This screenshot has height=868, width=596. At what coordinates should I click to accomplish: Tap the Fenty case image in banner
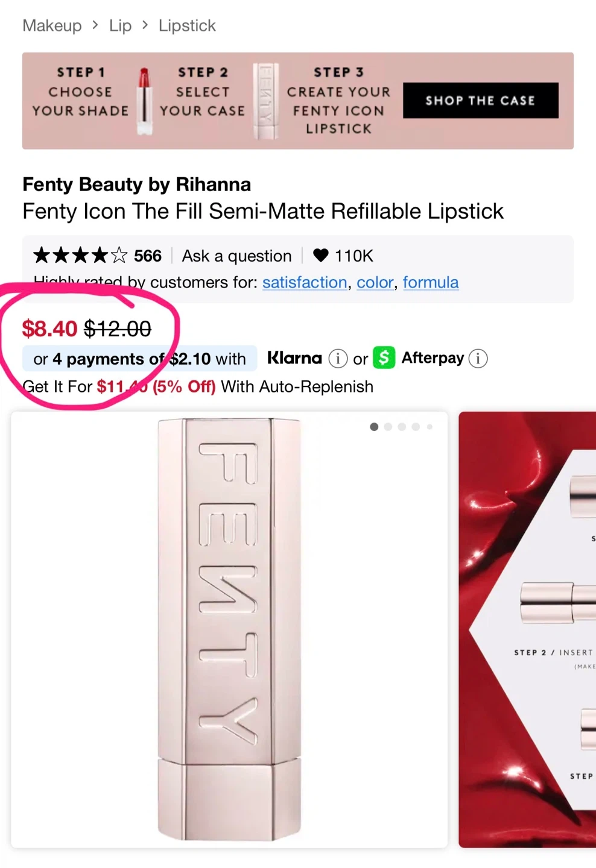(x=265, y=101)
